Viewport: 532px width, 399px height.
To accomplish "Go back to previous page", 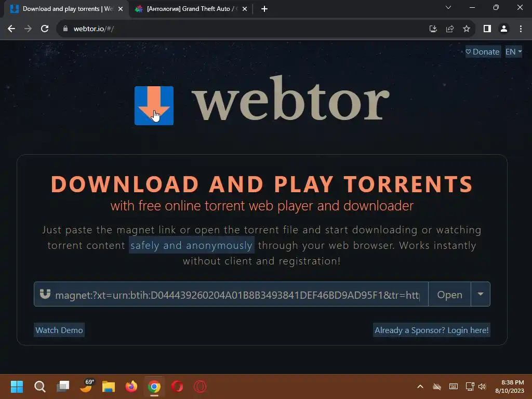I will pyautogui.click(x=11, y=29).
